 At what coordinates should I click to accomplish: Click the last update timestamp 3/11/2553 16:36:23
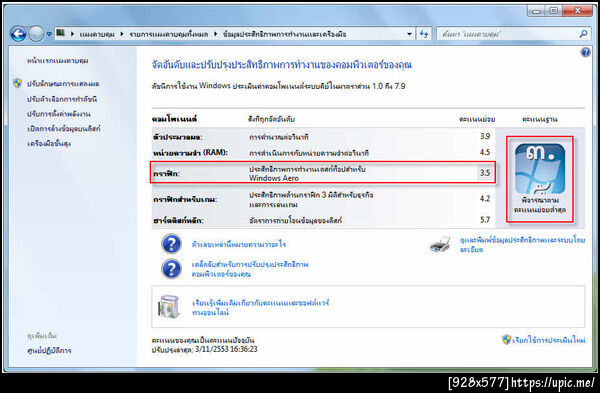tap(226, 349)
